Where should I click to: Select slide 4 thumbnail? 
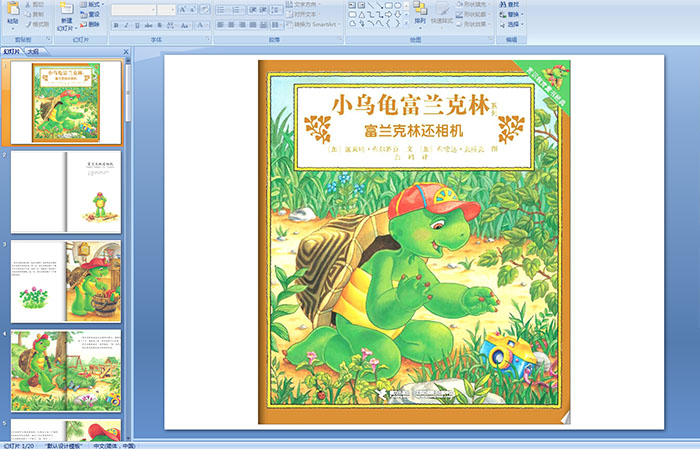(x=66, y=371)
